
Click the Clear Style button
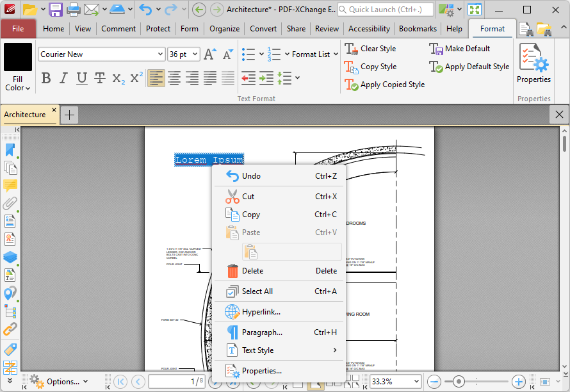pyautogui.click(x=370, y=49)
